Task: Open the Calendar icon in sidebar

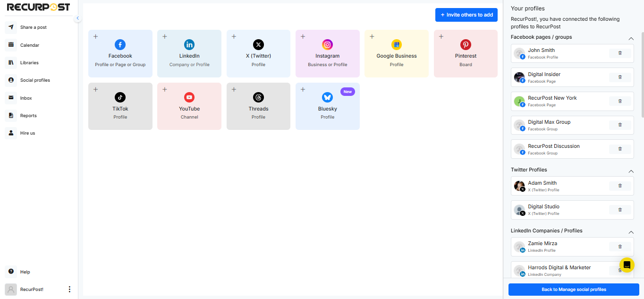Action: [11, 45]
